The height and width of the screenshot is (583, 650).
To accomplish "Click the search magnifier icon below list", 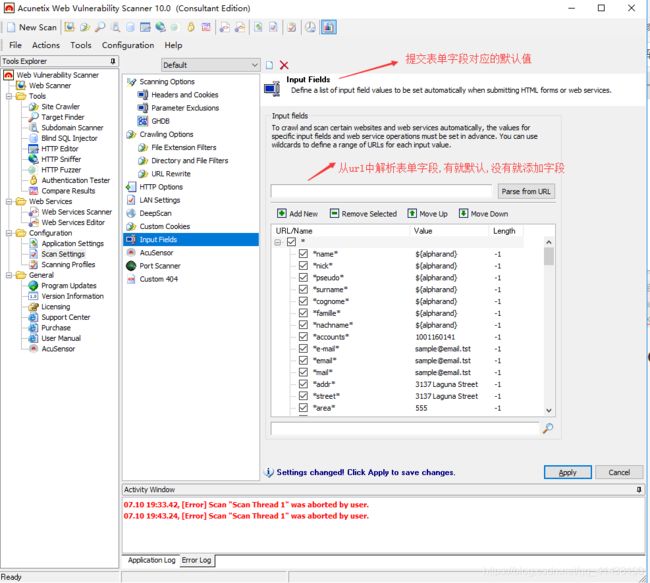I will click(548, 428).
